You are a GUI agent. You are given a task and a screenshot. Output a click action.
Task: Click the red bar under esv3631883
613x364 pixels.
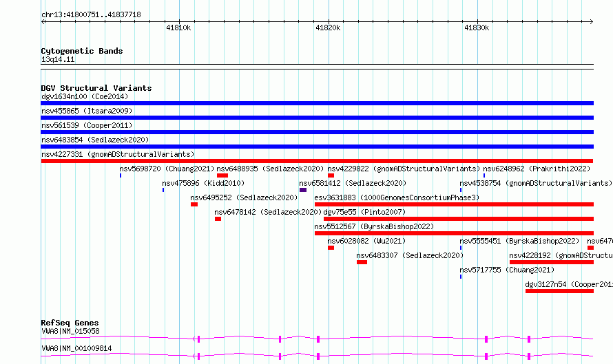tap(454, 204)
